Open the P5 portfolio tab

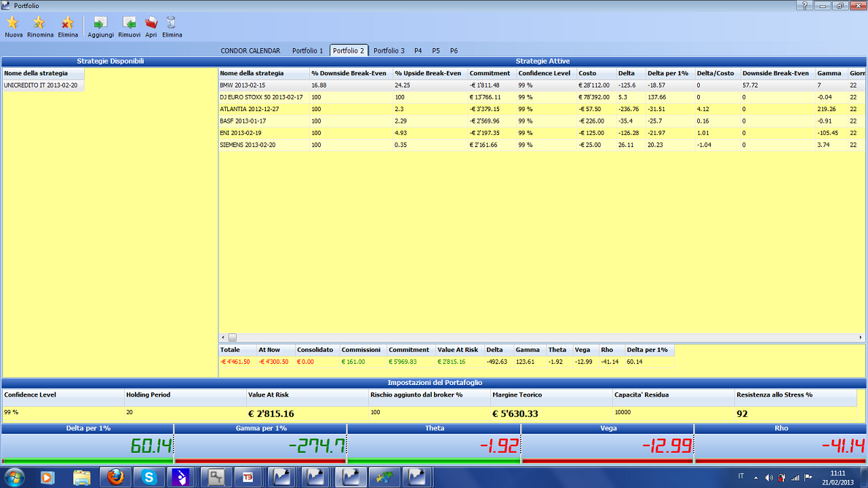tap(436, 51)
